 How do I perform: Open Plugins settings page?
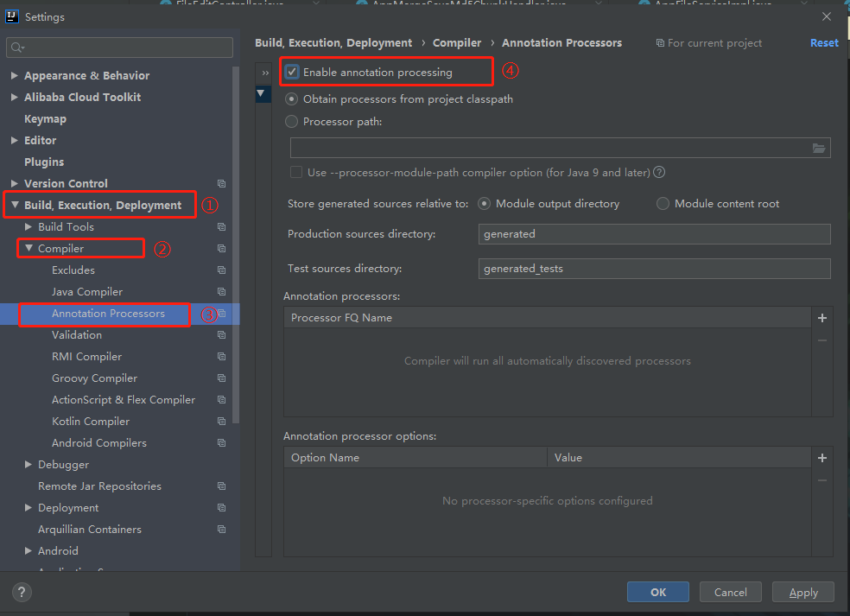(44, 162)
